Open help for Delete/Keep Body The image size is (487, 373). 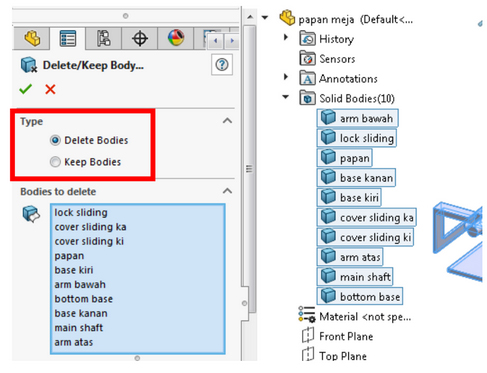point(222,64)
